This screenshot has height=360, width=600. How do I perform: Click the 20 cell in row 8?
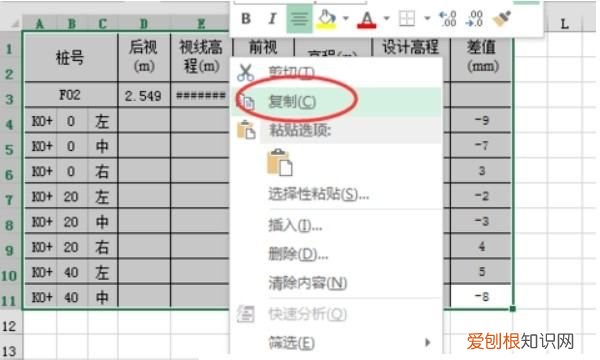tap(71, 222)
